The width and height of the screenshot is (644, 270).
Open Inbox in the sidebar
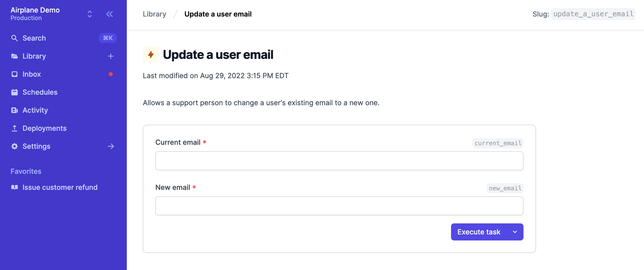coord(32,74)
